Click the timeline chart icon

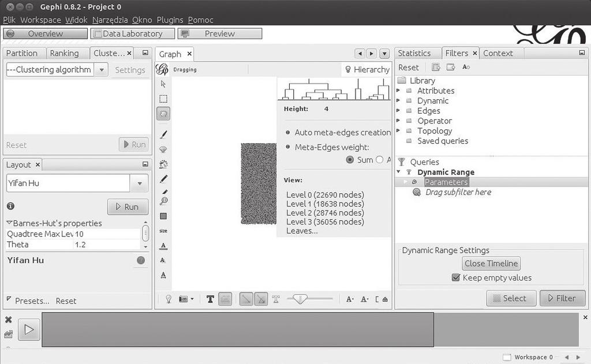pos(8,334)
